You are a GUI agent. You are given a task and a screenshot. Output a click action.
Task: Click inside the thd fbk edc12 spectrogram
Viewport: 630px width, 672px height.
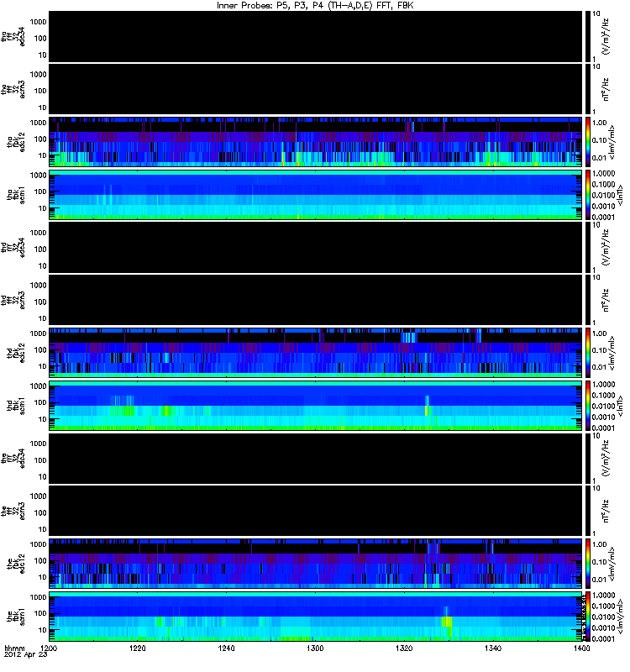[316, 353]
